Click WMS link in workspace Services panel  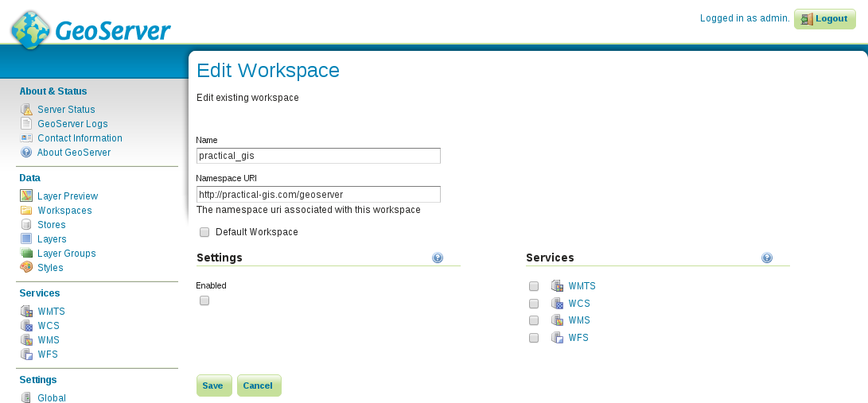[579, 320]
